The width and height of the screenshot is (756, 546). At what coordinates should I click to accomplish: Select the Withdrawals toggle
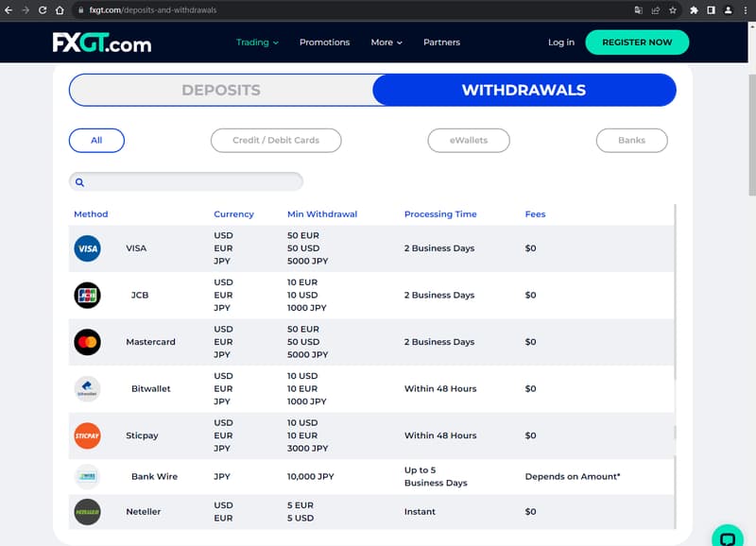point(524,91)
